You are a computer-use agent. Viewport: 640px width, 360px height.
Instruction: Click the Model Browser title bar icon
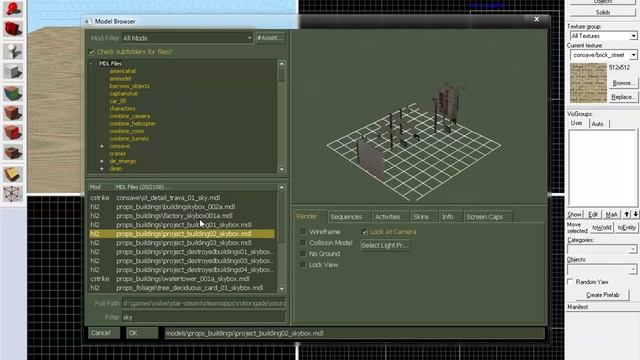[x=87, y=21]
